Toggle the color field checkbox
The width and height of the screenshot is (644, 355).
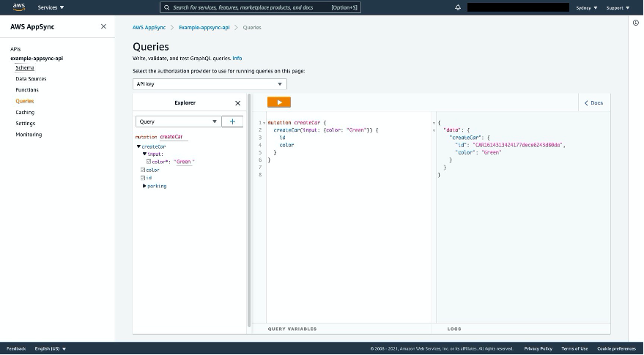143,170
